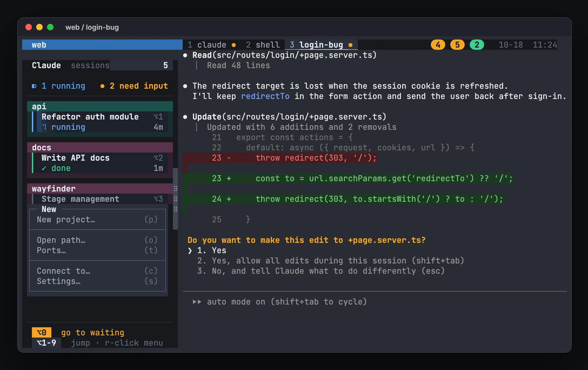Select 'No, and tell Claude what to do differently'
Viewport: 588px width, 370px height.
321,271
